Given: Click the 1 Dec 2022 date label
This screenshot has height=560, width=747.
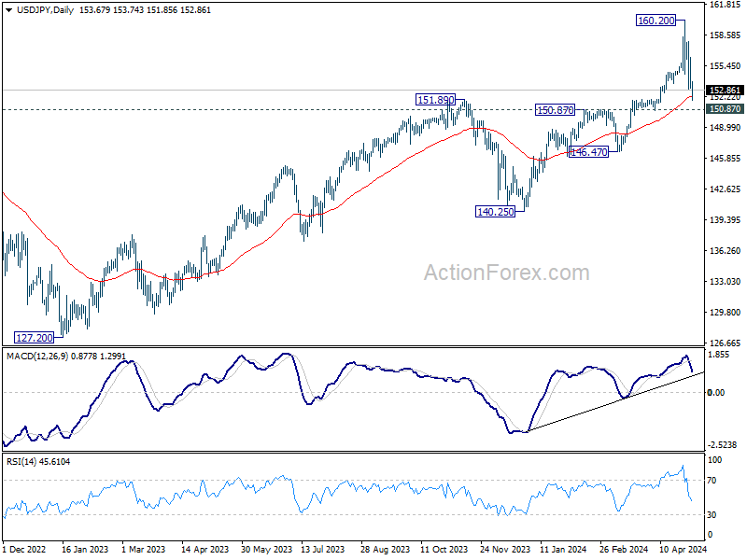Looking at the screenshot, I should tap(25, 549).
